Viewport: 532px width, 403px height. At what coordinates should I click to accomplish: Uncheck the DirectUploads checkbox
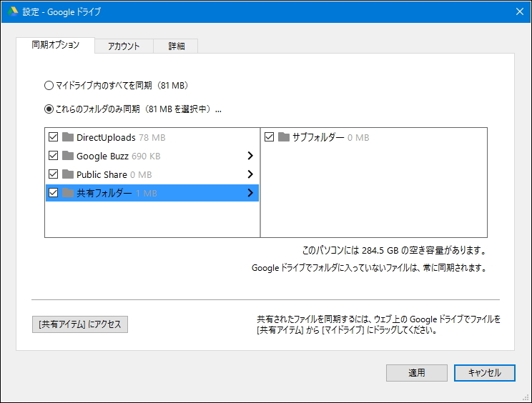pos(53,137)
